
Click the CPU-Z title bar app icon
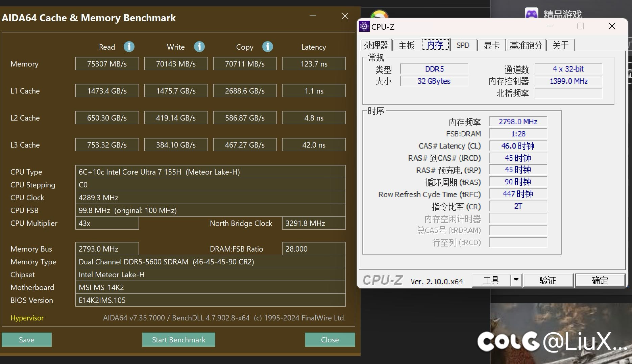point(364,26)
